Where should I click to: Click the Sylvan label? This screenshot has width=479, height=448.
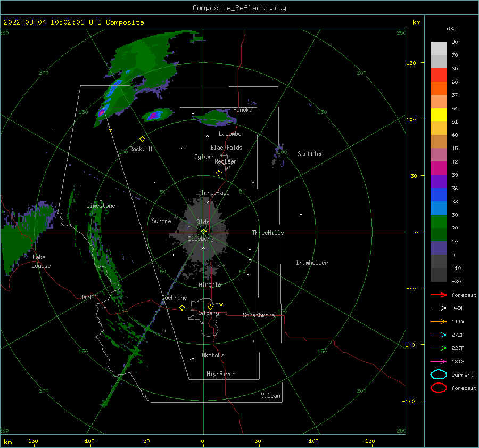[204, 157]
